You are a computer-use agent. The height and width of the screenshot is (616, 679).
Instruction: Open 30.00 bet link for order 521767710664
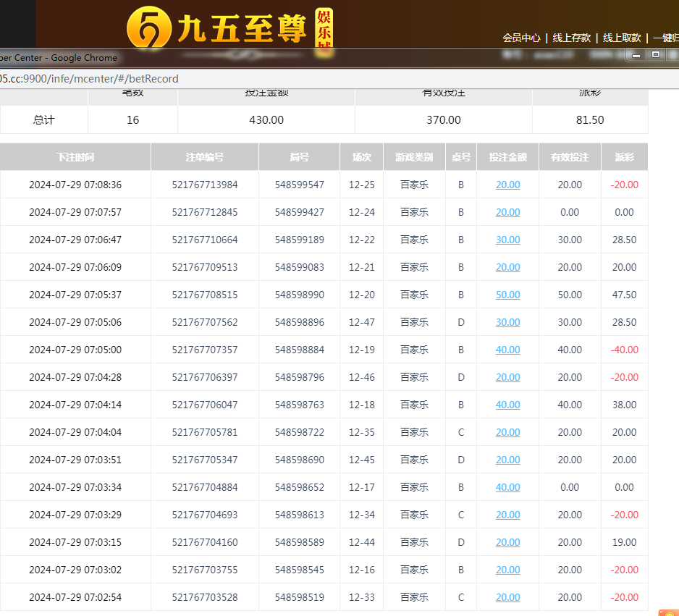pos(507,240)
